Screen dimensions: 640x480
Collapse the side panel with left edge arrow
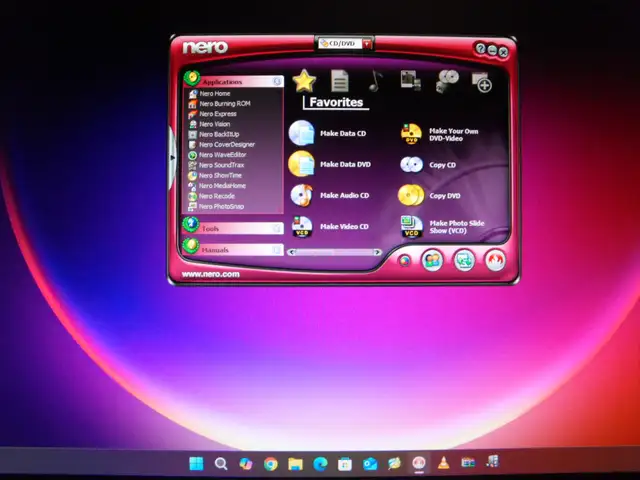172,157
